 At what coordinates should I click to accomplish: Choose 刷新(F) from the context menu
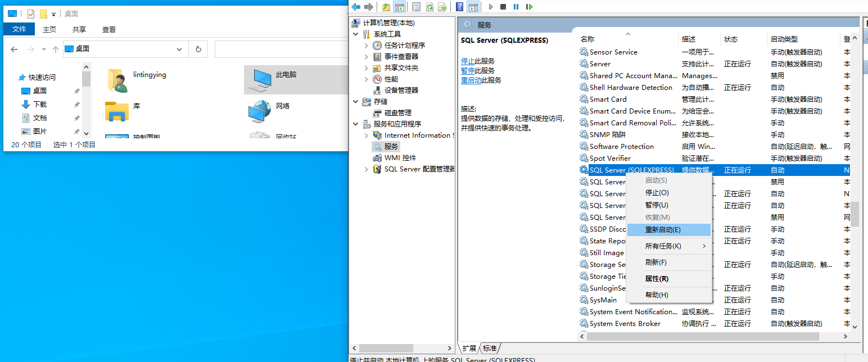tap(669, 263)
